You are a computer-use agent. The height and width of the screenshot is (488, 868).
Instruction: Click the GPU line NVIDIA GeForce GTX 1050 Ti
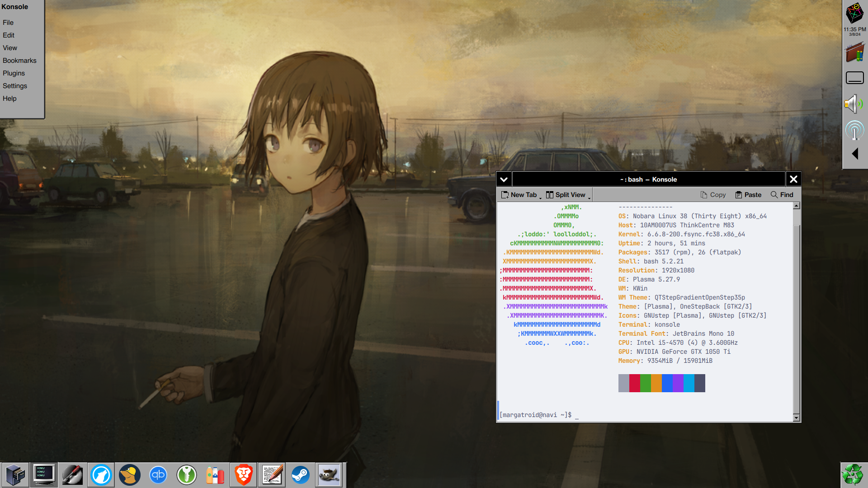(675, 352)
